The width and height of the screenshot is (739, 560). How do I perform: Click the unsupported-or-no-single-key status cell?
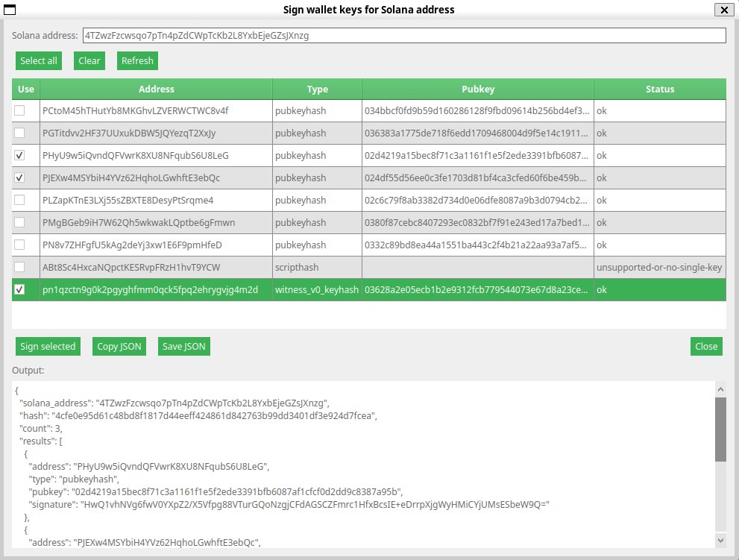[x=660, y=267]
